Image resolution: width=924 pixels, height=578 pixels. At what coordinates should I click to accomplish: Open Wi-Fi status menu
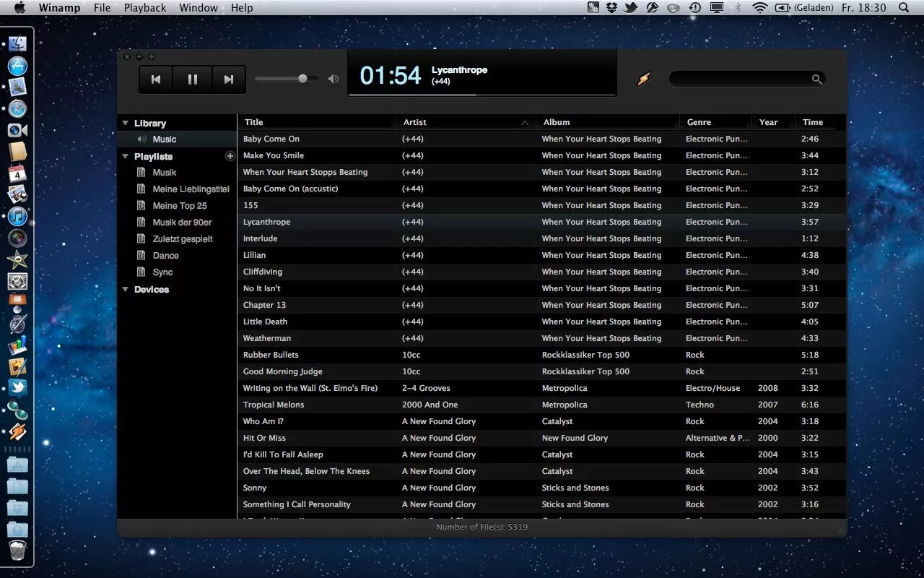click(759, 7)
